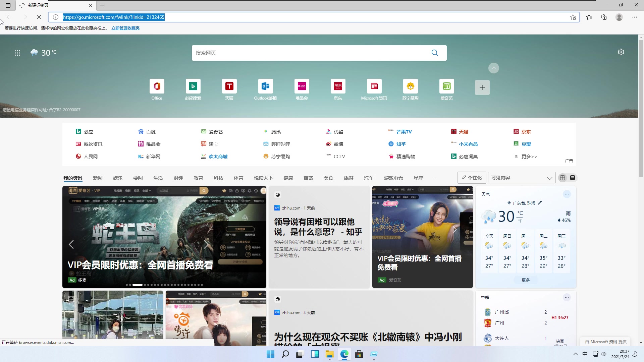The width and height of the screenshot is (644, 362).
Task: Open Edge settings and more menu
Action: click(x=635, y=17)
